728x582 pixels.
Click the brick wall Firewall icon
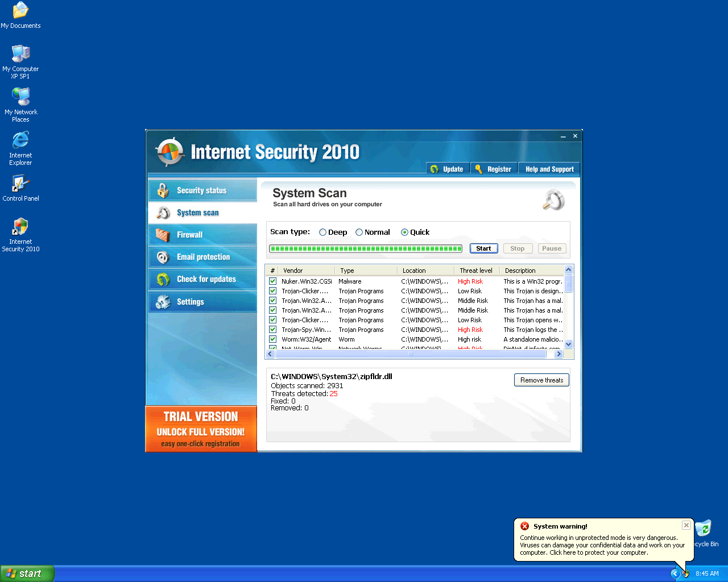[163, 235]
